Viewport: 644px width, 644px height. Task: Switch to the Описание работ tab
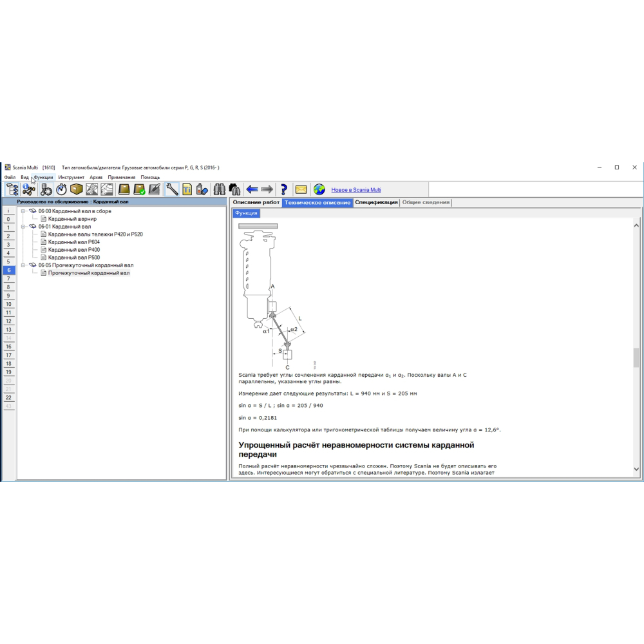tap(256, 202)
